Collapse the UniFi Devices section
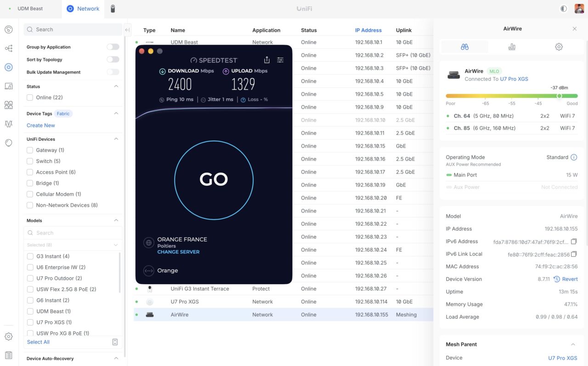588x366 pixels. pos(116,139)
